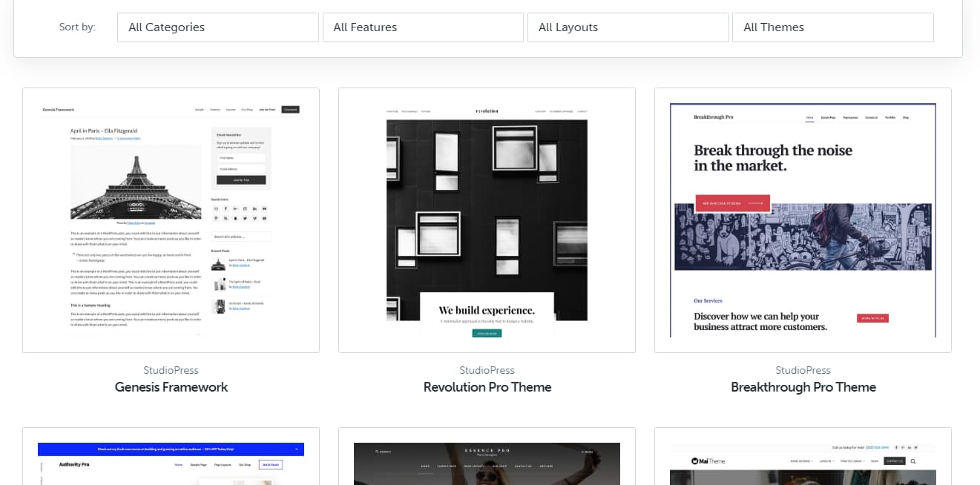
Task: Click StudioPress above Breakthrough Pro Theme
Action: pos(803,369)
